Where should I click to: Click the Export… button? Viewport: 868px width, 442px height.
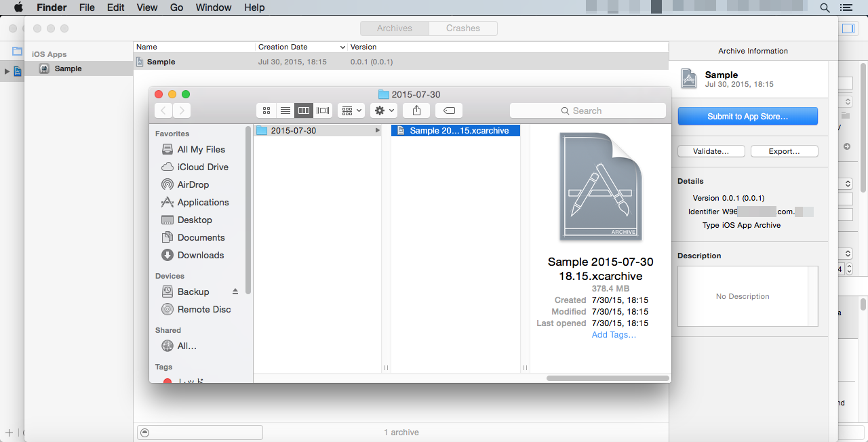pos(785,151)
